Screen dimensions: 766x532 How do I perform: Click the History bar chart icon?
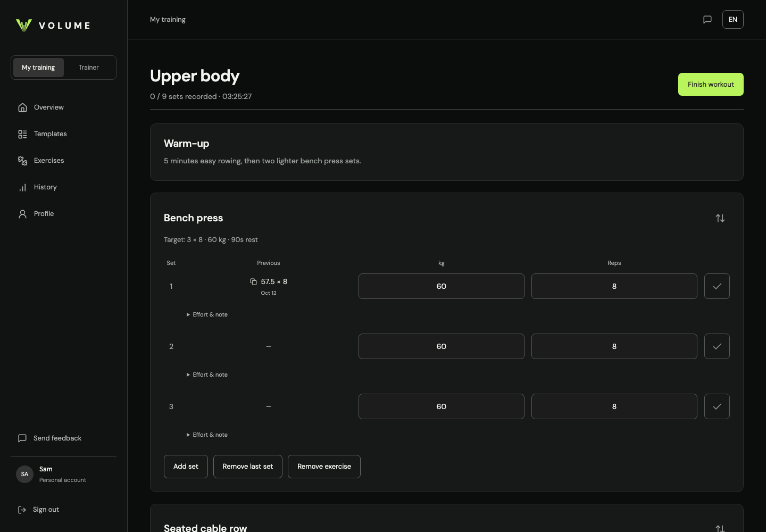[22, 187]
